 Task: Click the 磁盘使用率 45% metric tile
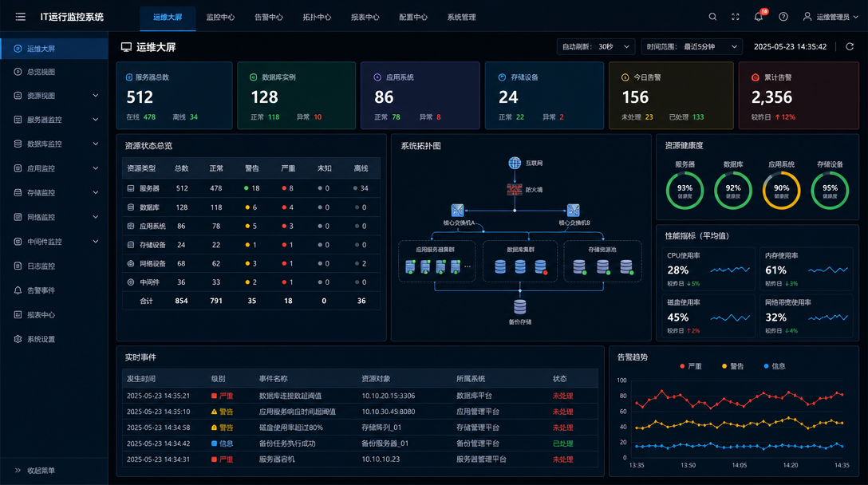(x=708, y=316)
